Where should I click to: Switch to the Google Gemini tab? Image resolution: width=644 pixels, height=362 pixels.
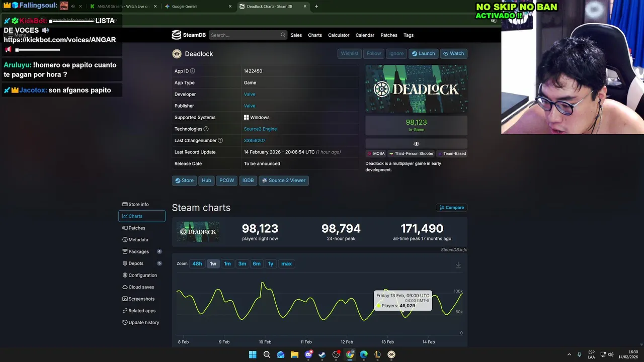click(198, 7)
